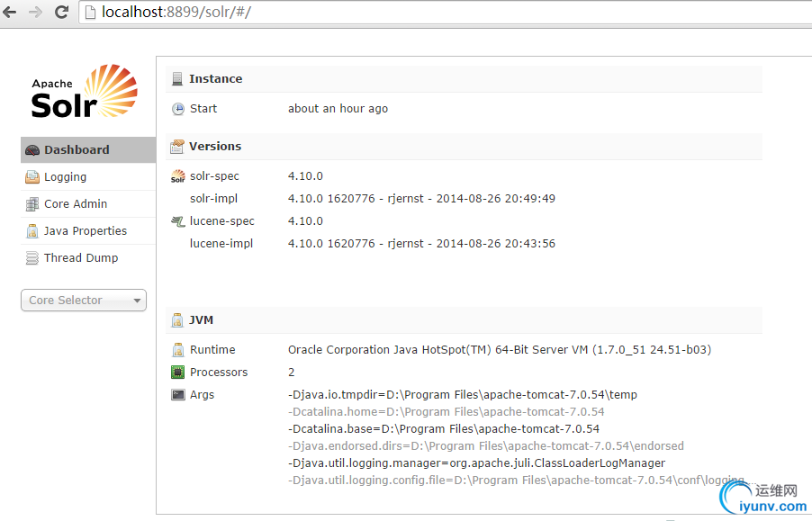The height and width of the screenshot is (521, 812).
Task: Click the Runtime jar icon
Action: [x=177, y=350]
